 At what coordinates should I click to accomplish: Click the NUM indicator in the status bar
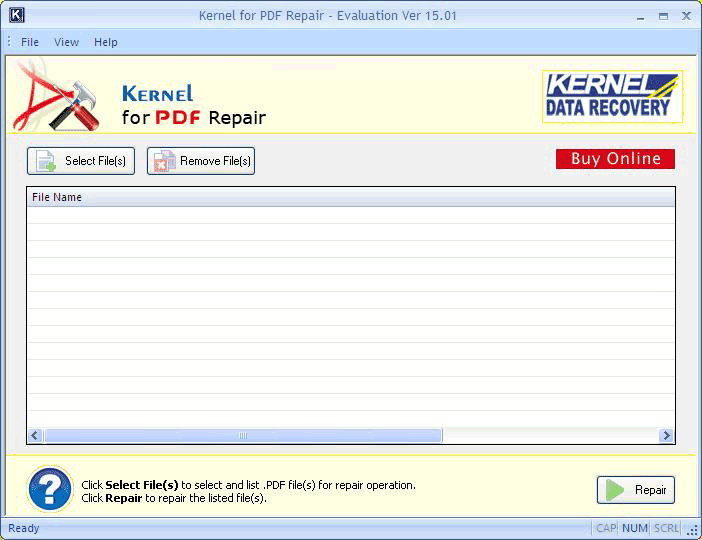pyautogui.click(x=635, y=528)
